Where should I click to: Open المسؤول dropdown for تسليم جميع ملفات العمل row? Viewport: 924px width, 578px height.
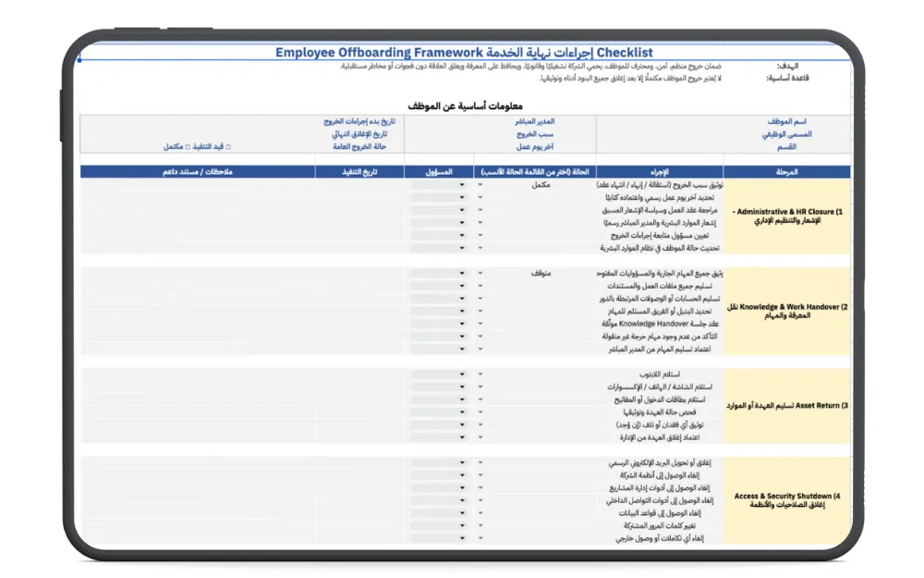coord(462,286)
